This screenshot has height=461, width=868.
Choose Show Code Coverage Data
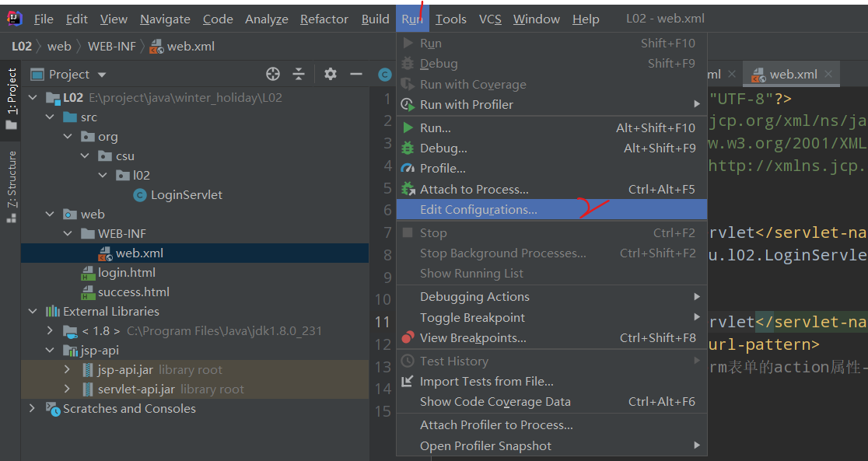(552, 402)
